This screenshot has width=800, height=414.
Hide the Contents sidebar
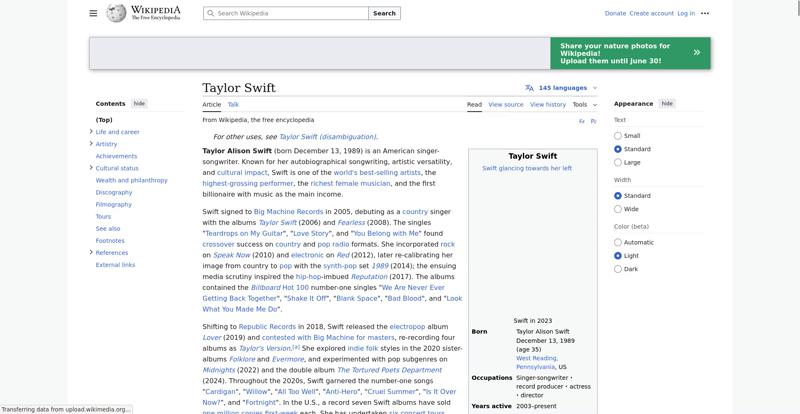coord(139,104)
